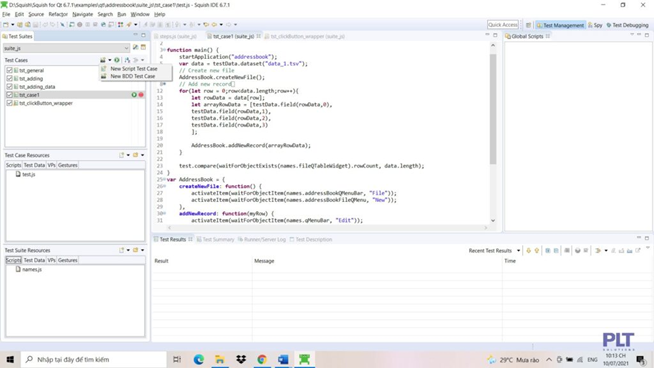Open Gestures tab in Test Suite Resources

68,260
